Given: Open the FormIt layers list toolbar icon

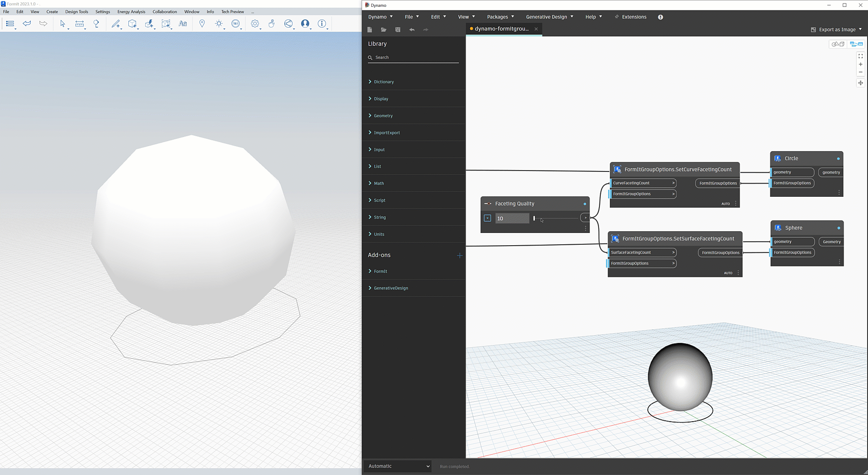Looking at the screenshot, I should coord(10,24).
